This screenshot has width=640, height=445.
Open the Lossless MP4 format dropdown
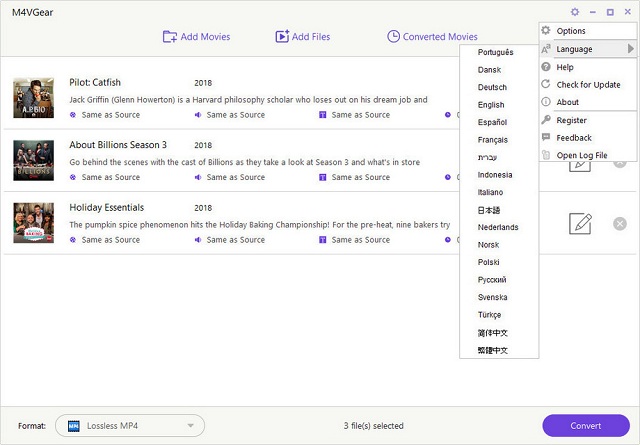[130, 426]
